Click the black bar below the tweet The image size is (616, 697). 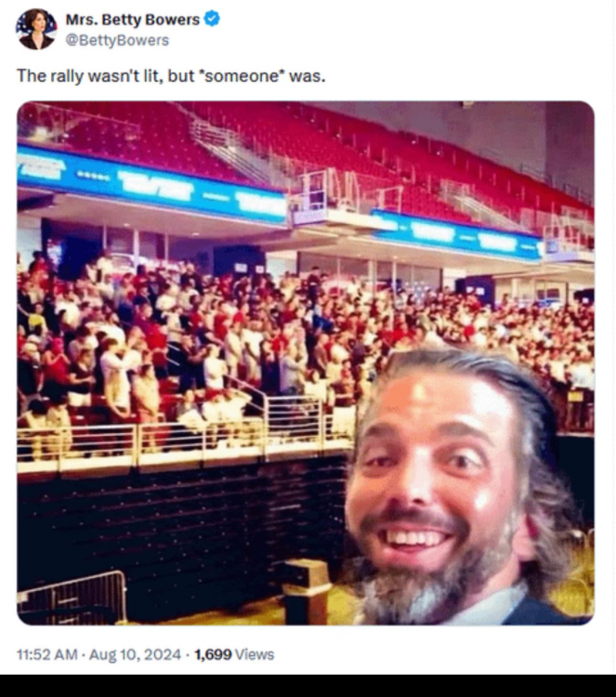coord(308,686)
